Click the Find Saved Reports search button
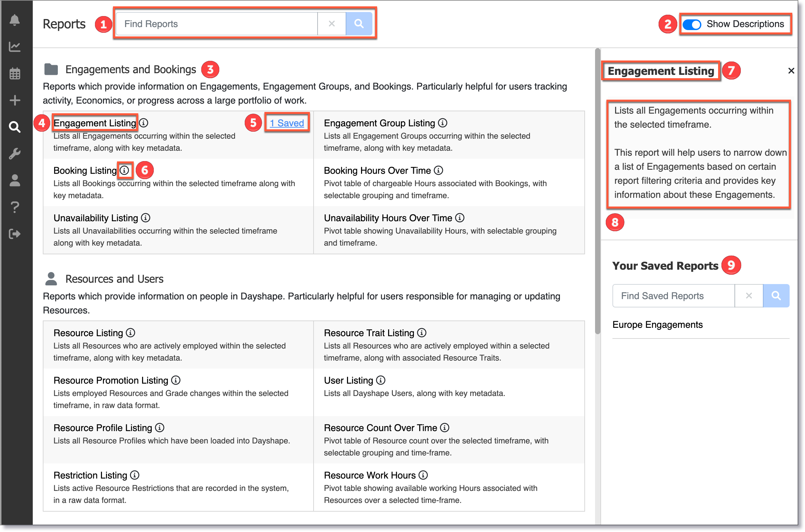Image resolution: width=805 pixels, height=532 pixels. (x=776, y=296)
